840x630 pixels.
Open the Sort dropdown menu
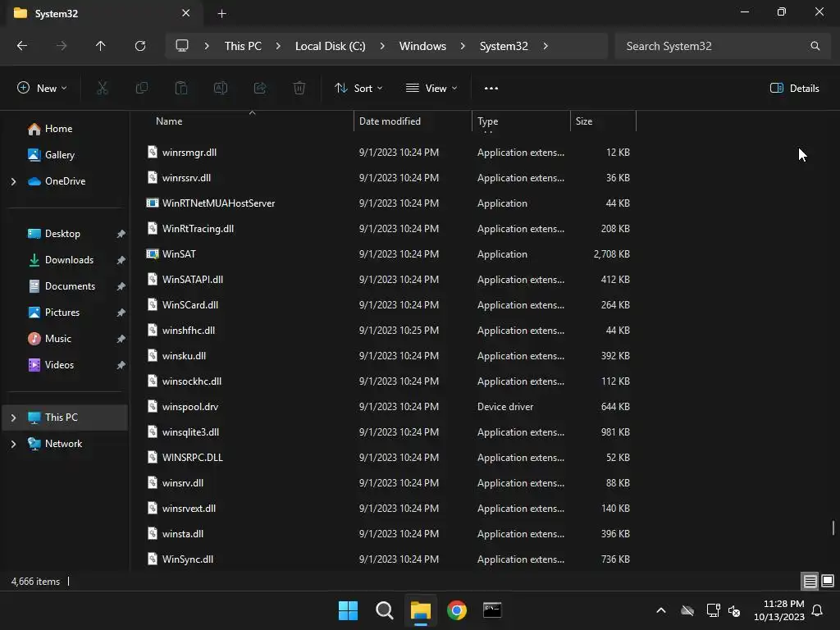[358, 88]
